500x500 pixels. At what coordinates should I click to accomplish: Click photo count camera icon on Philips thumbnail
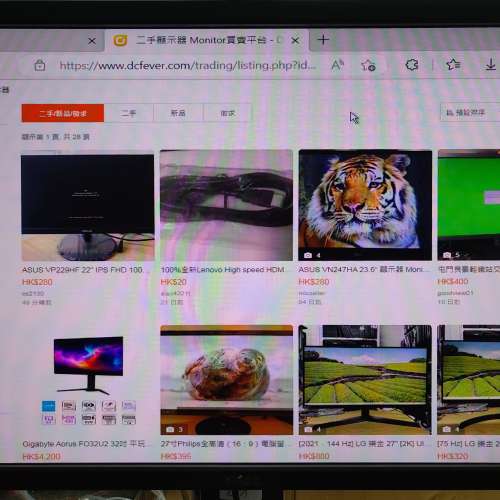[170, 429]
